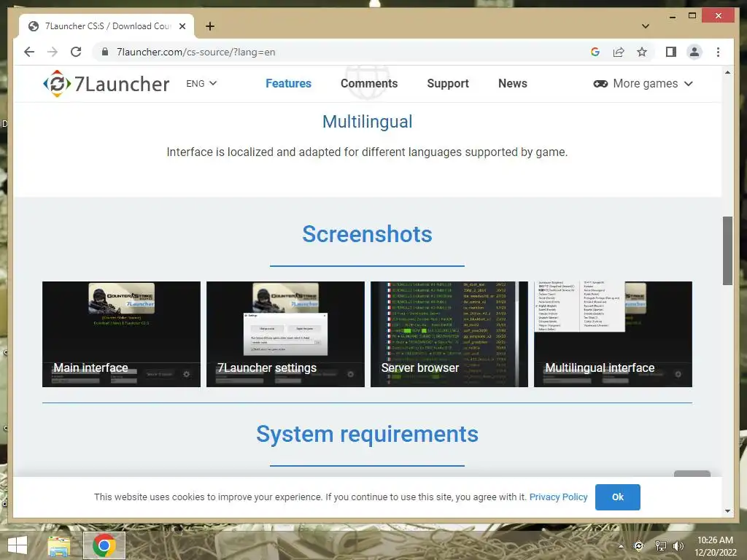Open the Chrome side panel
This screenshot has width=747, height=560.
(671, 52)
